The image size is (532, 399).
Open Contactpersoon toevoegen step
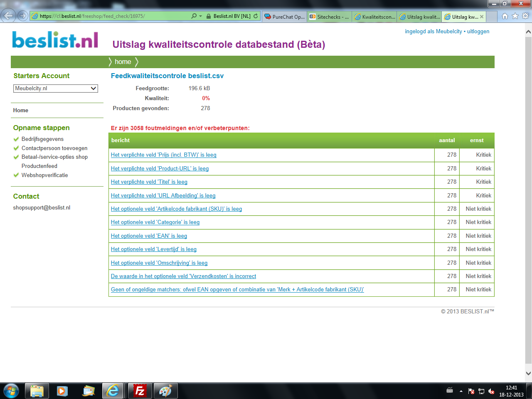54,148
